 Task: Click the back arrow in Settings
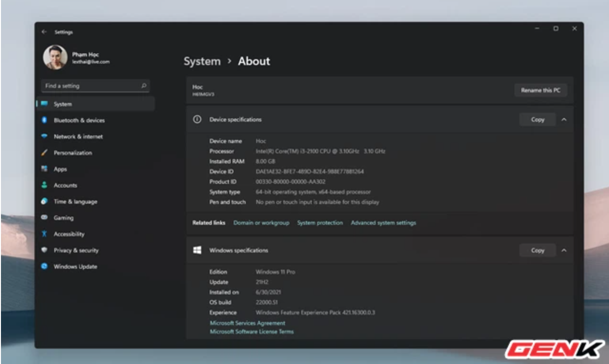coord(45,32)
